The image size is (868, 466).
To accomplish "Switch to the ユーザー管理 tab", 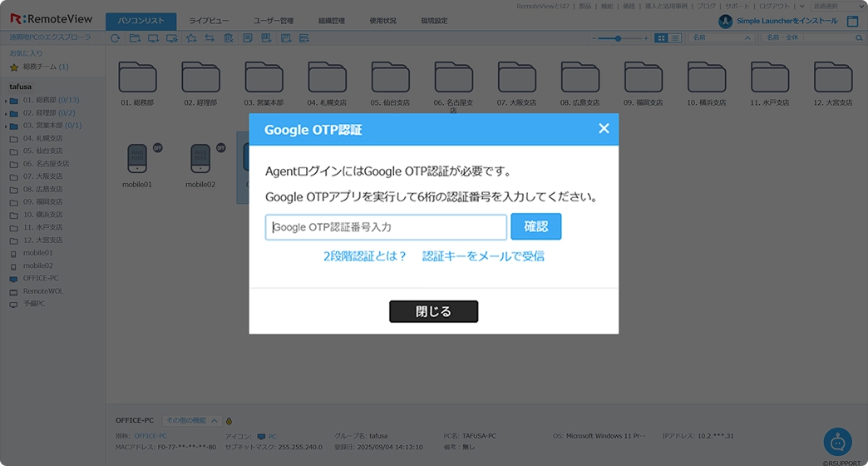I will [x=274, y=21].
